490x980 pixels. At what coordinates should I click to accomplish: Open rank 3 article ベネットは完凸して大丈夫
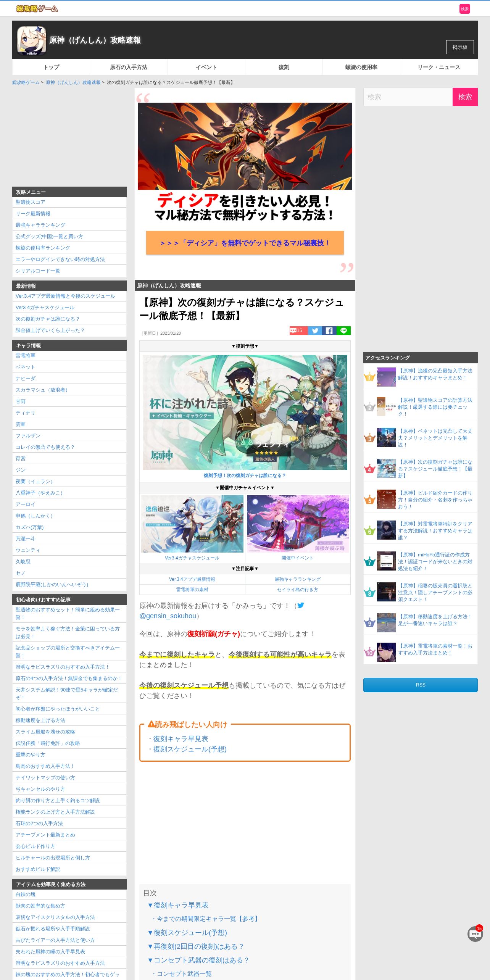[x=435, y=438]
